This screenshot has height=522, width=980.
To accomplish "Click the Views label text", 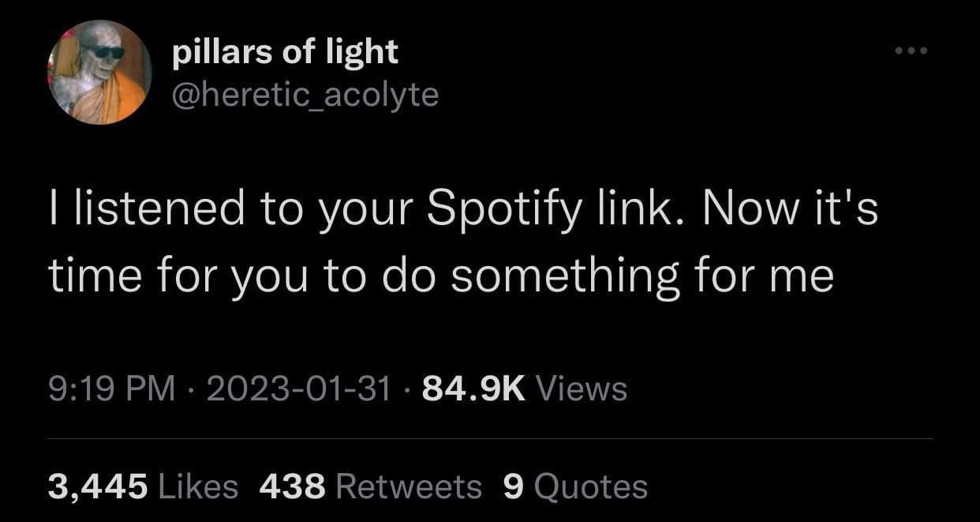I will (582, 389).
